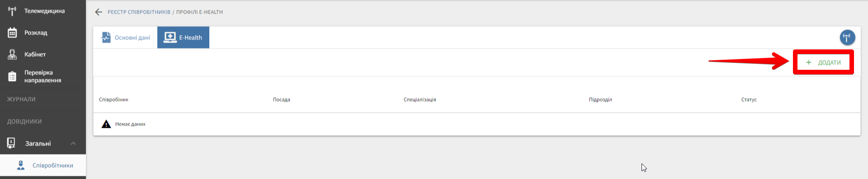Collapse the Загальні section chevron
Image resolution: width=868 pixels, height=179 pixels.
pos(73,143)
